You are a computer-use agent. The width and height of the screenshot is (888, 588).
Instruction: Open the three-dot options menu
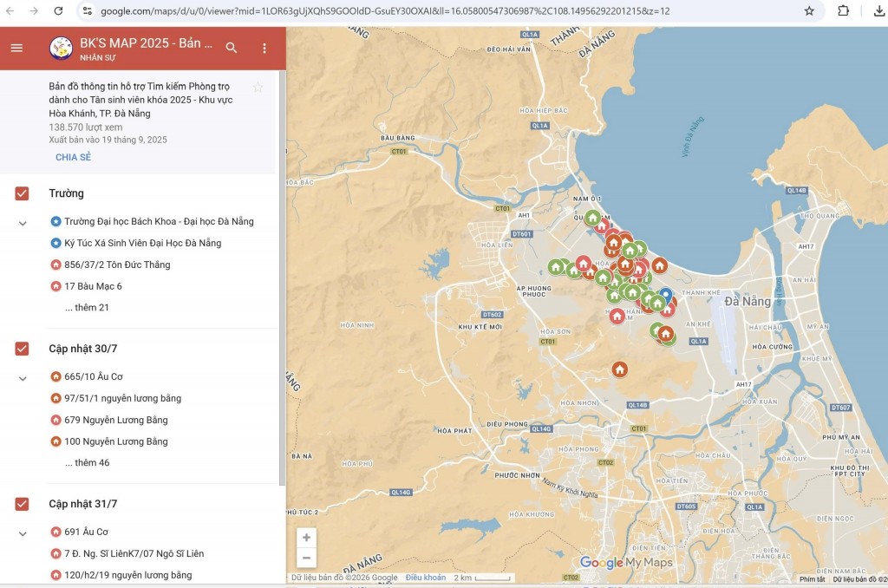[264, 49]
